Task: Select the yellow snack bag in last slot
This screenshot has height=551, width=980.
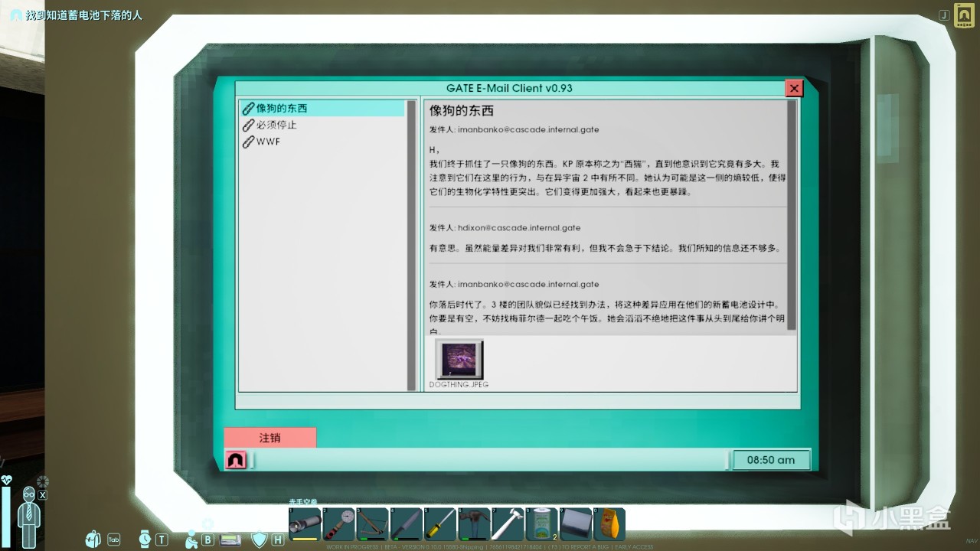Action: (609, 524)
